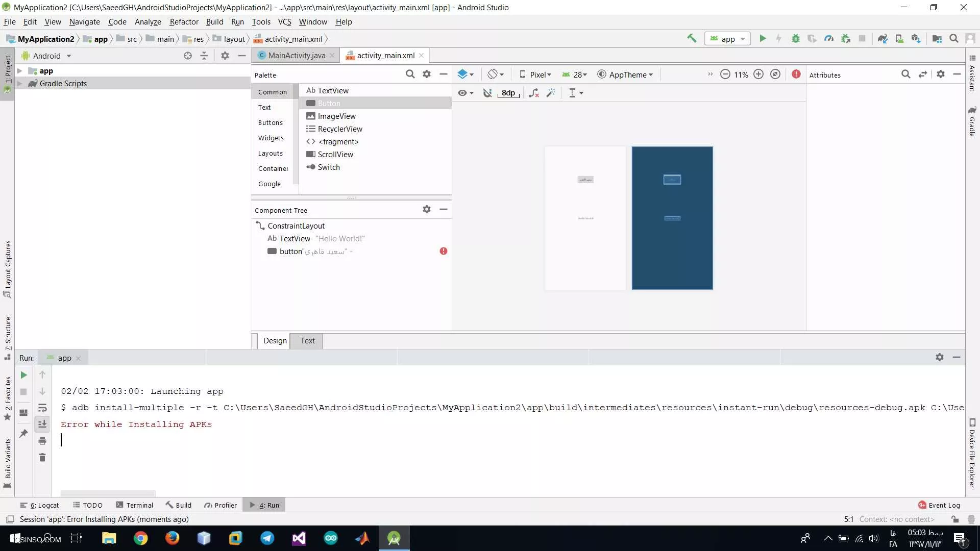The height and width of the screenshot is (551, 980).
Task: Toggle Build Variants sidebar button
Action: pos(7,463)
